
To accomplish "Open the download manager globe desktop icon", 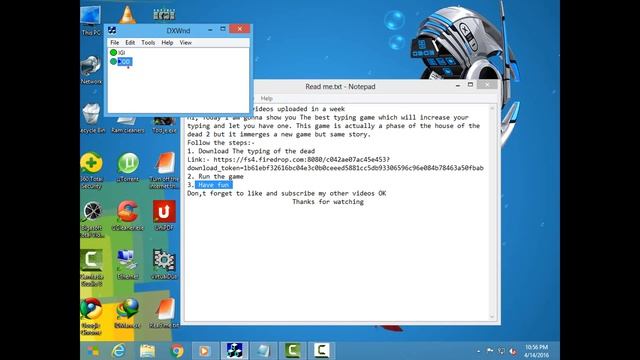I will (x=127, y=313).
